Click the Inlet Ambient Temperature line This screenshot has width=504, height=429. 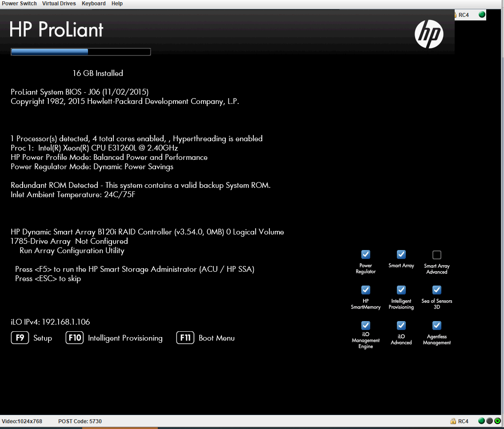73,195
